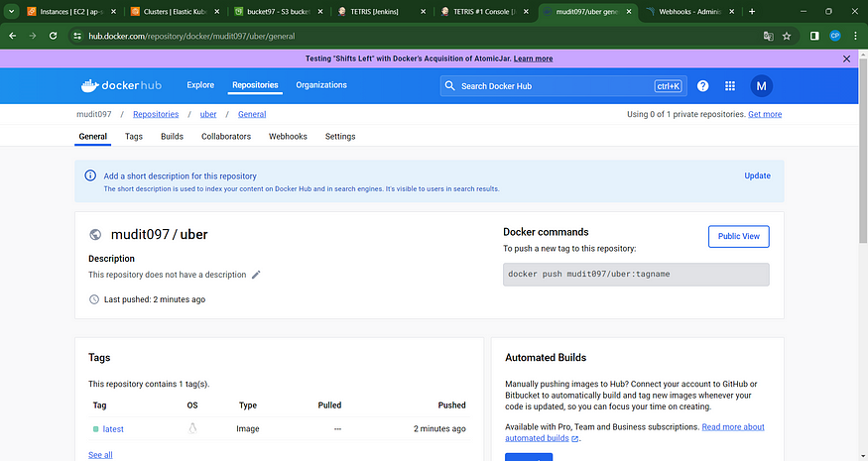This screenshot has width=868, height=461.
Task: Open the help question mark icon
Action: click(702, 86)
